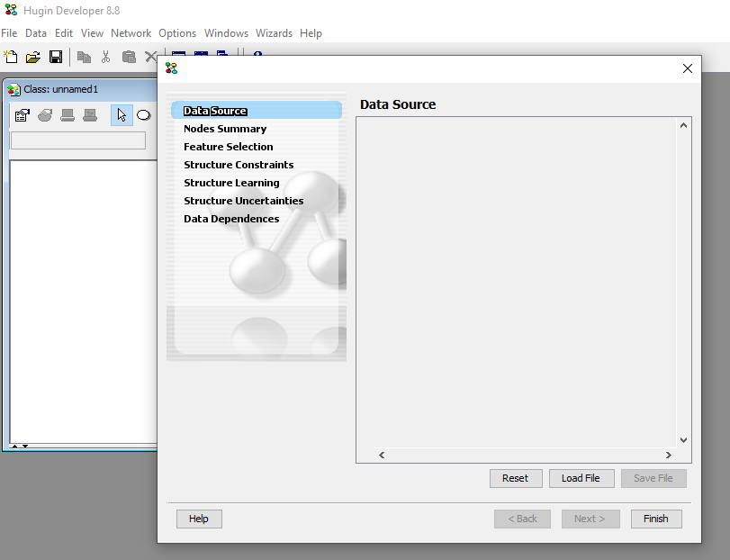Image resolution: width=730 pixels, height=560 pixels.
Task: Click the data pane scroll down arrow
Action: coord(683,440)
